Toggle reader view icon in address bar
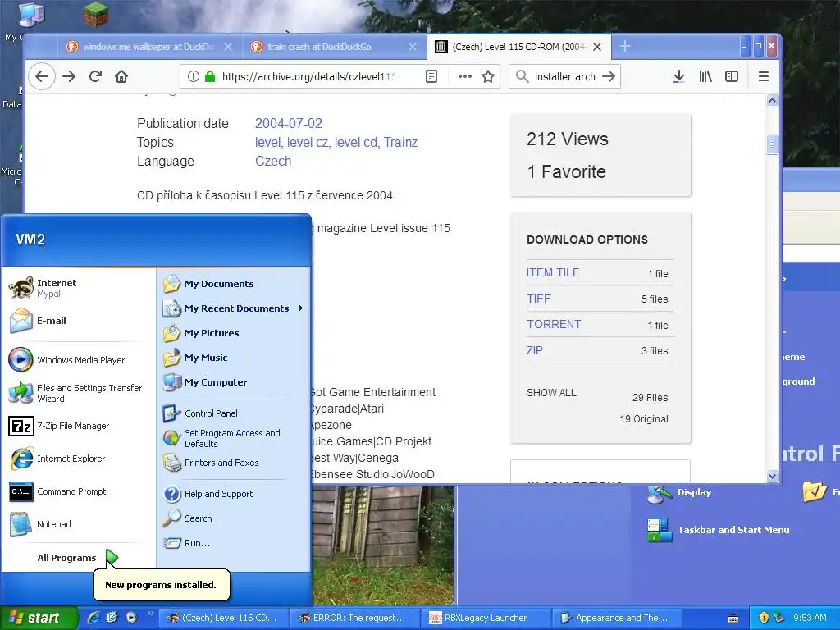This screenshot has height=630, width=840. click(431, 76)
